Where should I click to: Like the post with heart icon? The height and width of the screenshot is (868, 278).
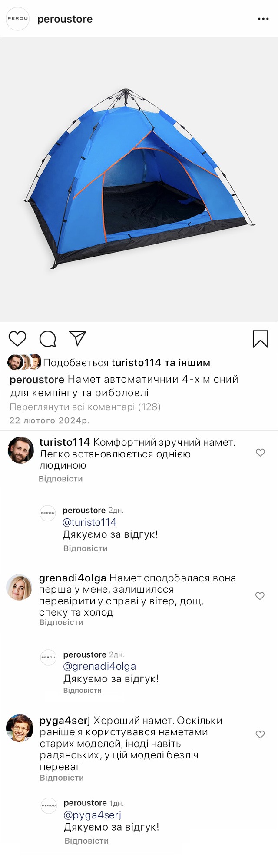coord(17,339)
